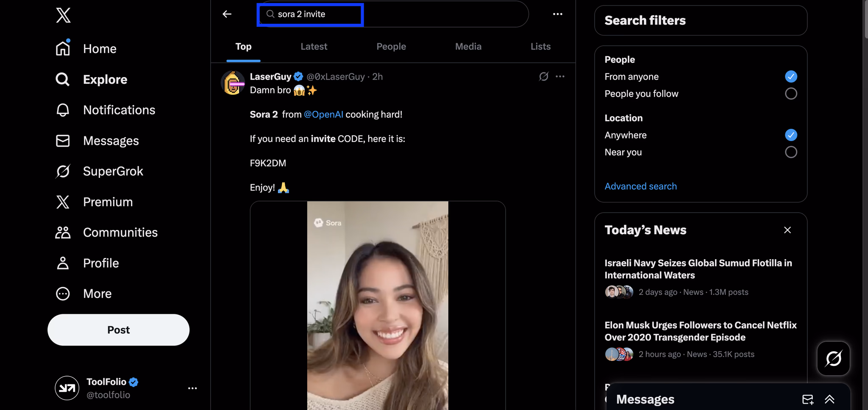Open search options three-dot menu
Screen dimensions: 868x410
point(557,14)
